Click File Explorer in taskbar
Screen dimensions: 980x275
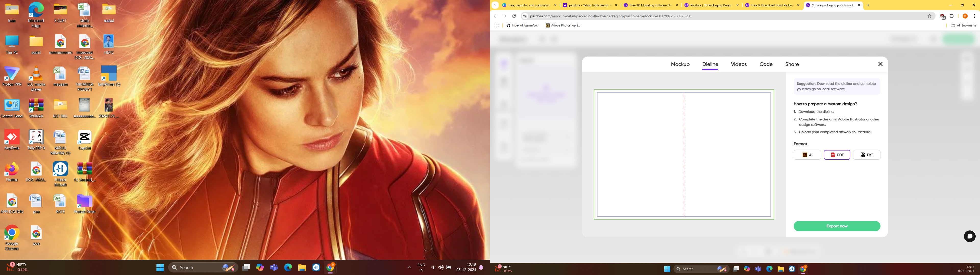[302, 267]
